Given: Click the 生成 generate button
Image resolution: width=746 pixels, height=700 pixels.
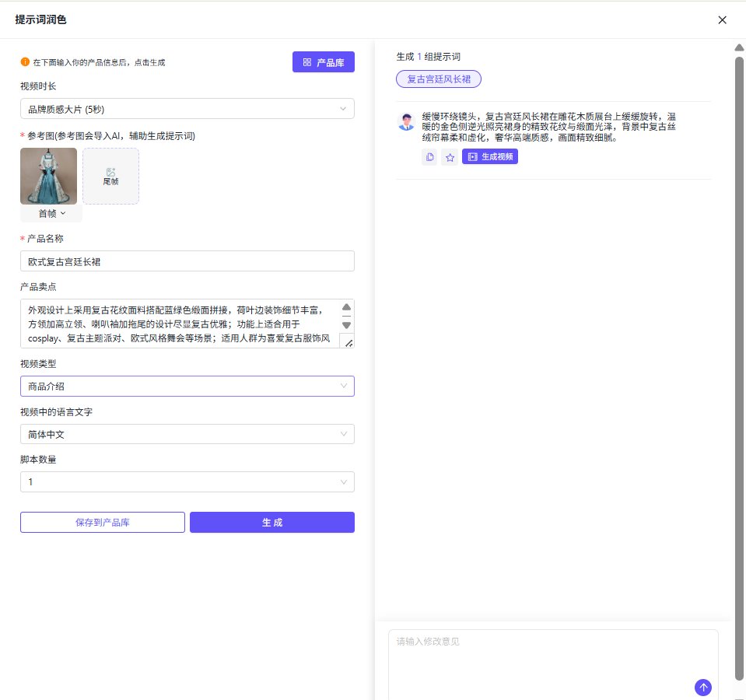Looking at the screenshot, I should (x=272, y=522).
